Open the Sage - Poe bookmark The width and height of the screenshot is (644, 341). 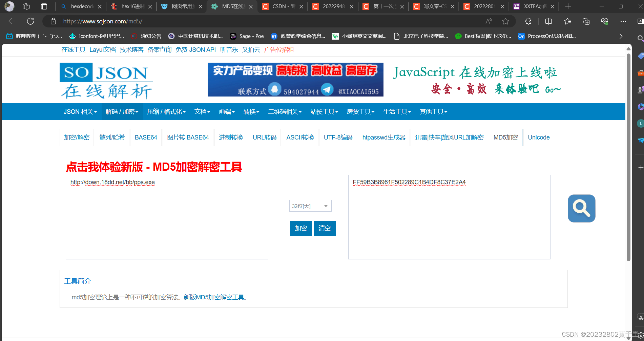(x=247, y=36)
